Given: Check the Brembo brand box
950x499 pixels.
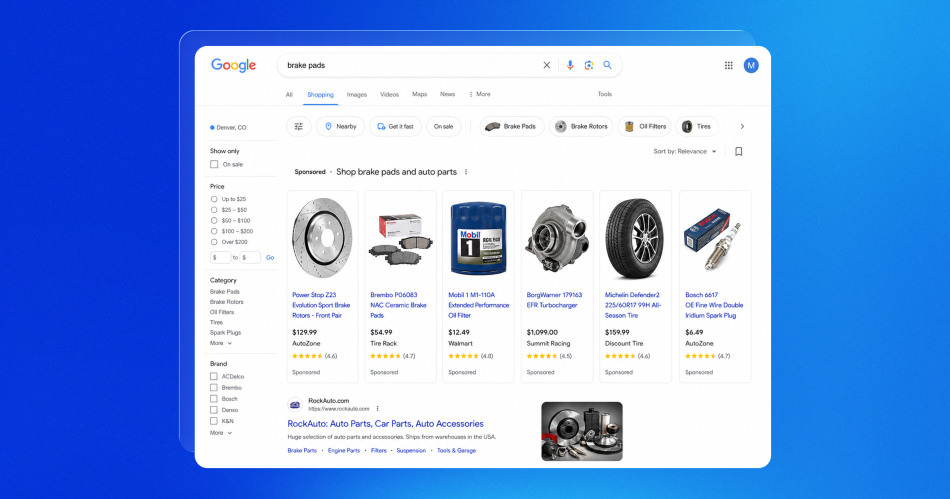Looking at the screenshot, I should 213,388.
